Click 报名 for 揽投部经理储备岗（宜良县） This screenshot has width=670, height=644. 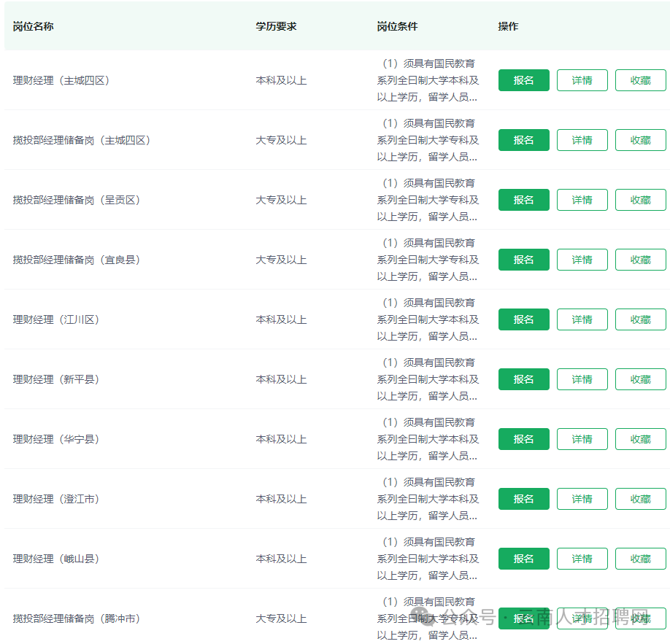click(x=523, y=260)
